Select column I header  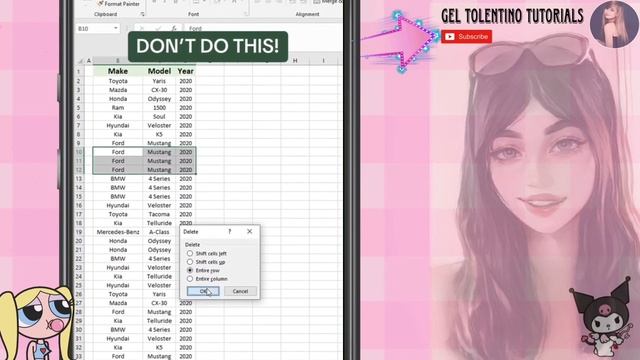[323, 61]
